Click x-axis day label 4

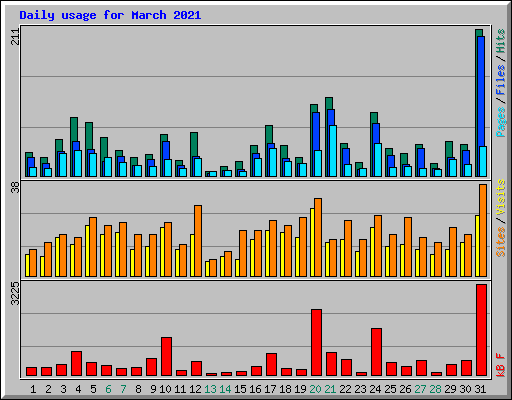pyautogui.click(x=78, y=389)
